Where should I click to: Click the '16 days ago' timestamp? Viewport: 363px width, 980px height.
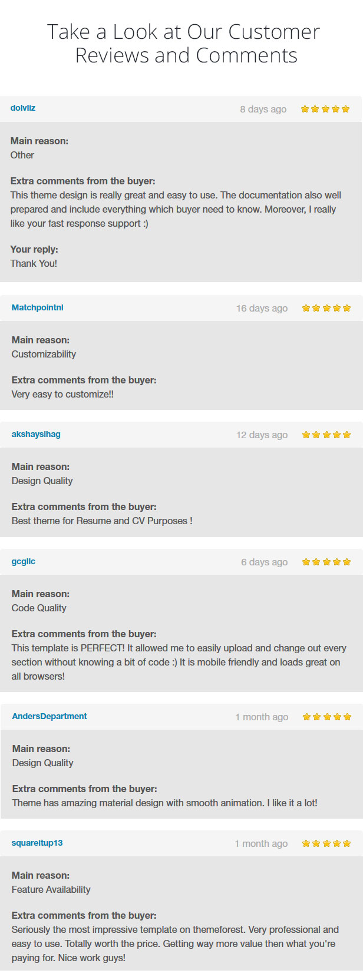click(262, 308)
